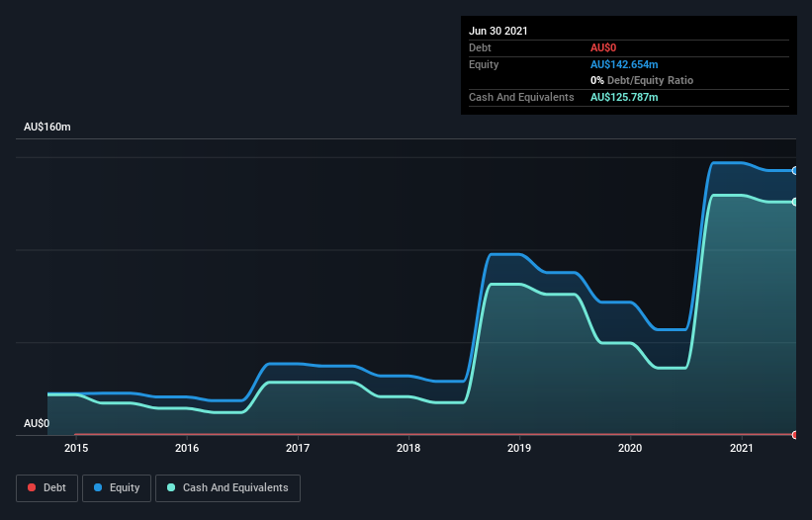Toggle the Equity legend button

pos(117,488)
